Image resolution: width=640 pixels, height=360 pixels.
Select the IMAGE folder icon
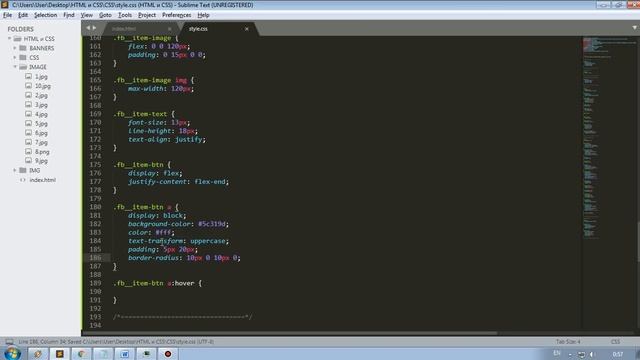click(23, 67)
